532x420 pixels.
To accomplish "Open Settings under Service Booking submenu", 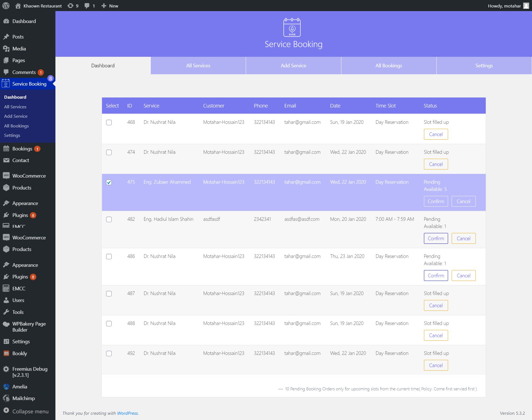I will point(12,135).
